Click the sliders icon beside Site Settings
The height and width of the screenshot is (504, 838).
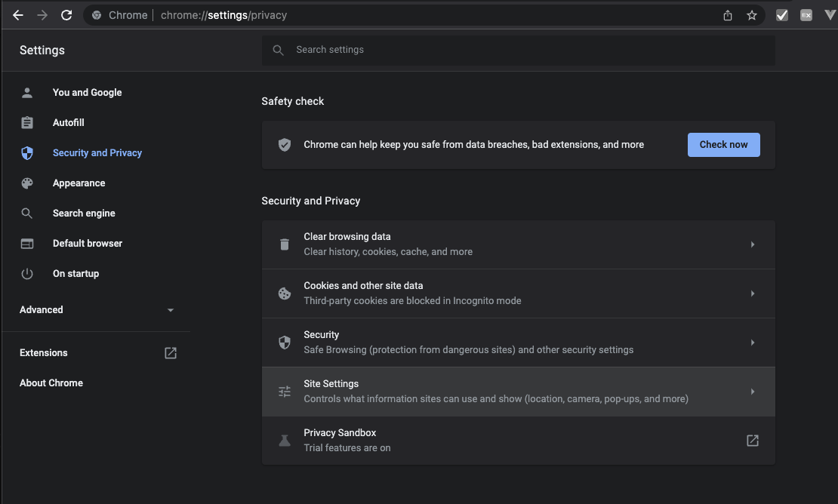(x=285, y=392)
